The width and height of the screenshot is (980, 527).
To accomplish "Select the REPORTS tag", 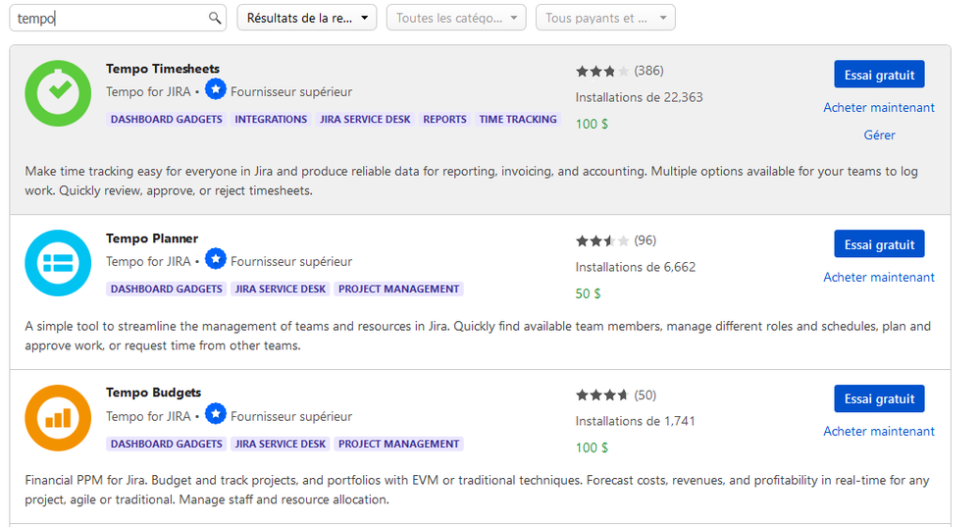I will point(444,120).
